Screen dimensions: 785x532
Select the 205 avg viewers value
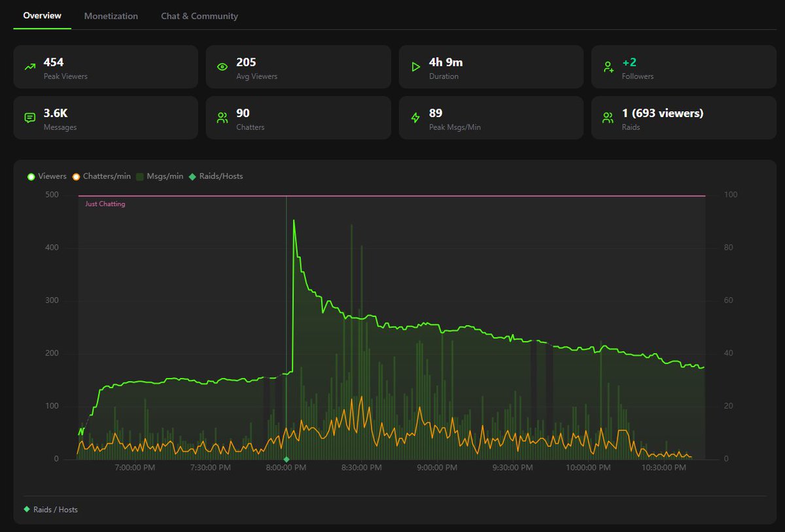click(x=246, y=62)
